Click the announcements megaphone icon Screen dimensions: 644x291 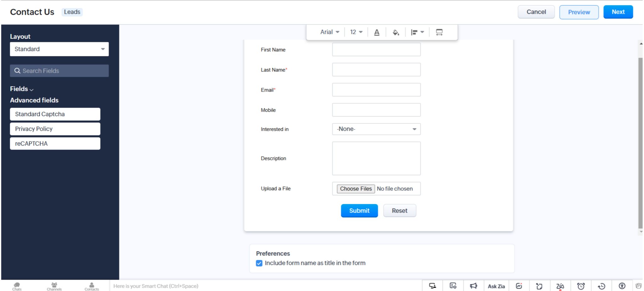click(473, 286)
